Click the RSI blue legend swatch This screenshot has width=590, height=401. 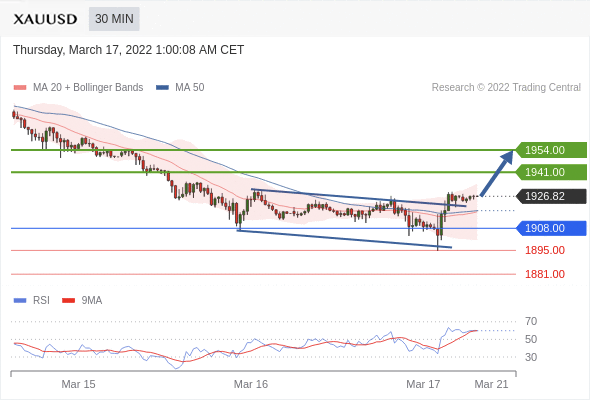20,301
